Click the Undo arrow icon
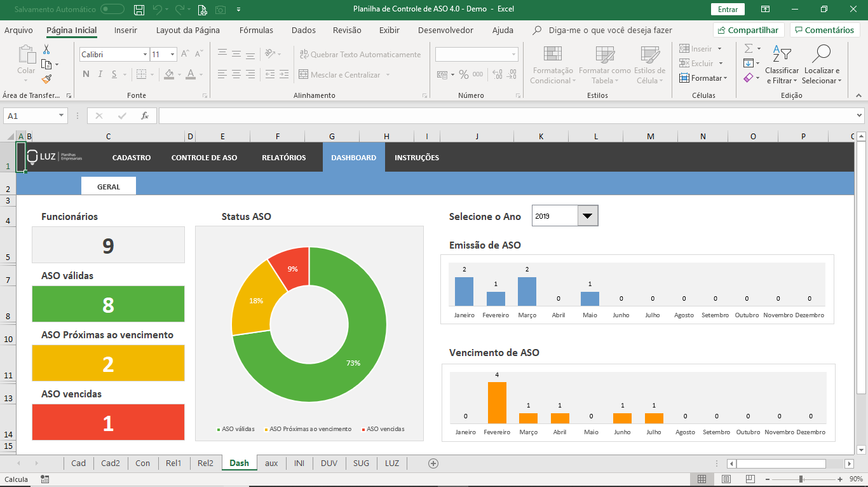 158,10
